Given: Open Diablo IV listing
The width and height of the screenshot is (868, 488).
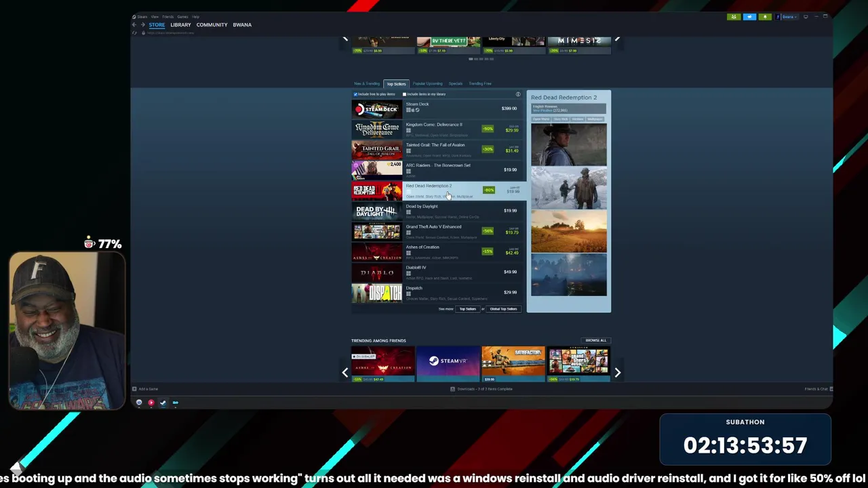Looking at the screenshot, I should (436, 272).
